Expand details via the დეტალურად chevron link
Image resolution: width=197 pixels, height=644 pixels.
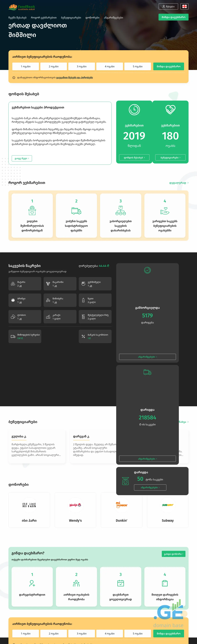pyautogui.click(x=179, y=183)
